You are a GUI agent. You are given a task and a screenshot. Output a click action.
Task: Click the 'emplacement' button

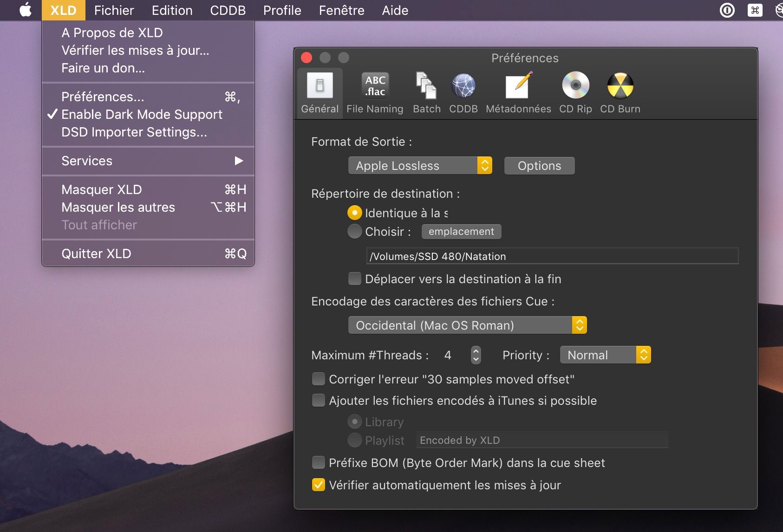(461, 231)
